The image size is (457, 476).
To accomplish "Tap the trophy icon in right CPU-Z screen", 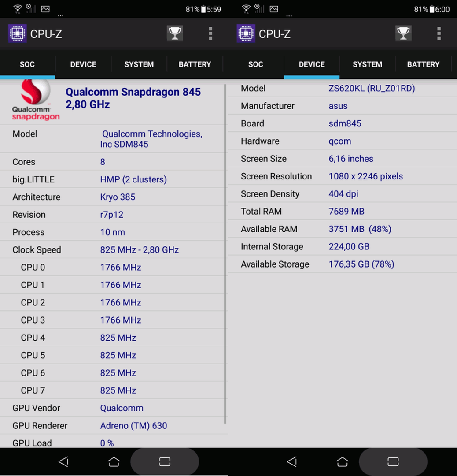I will [403, 33].
